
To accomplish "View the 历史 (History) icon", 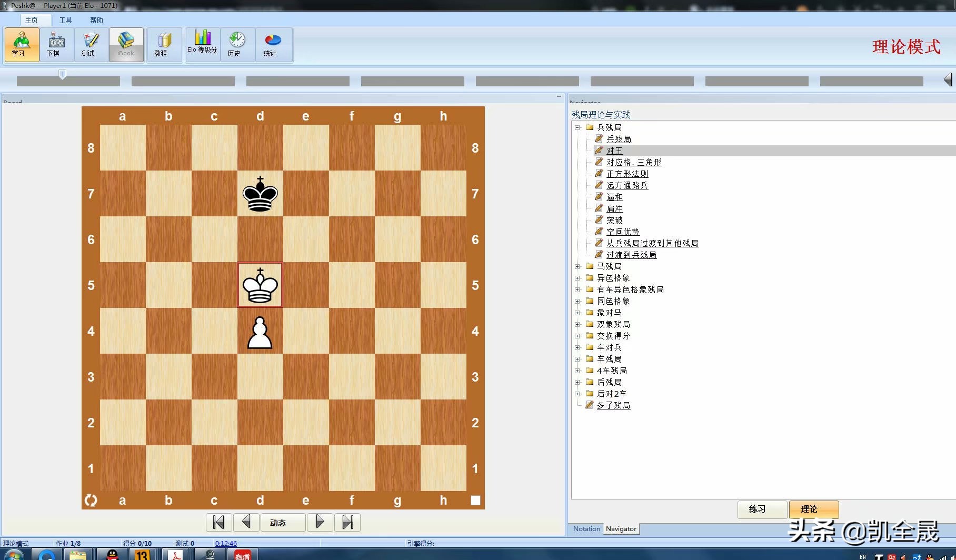I will (x=237, y=44).
